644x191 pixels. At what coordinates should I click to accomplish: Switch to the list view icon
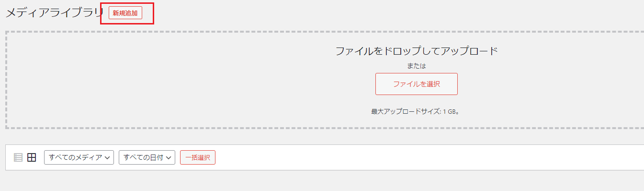point(18,157)
